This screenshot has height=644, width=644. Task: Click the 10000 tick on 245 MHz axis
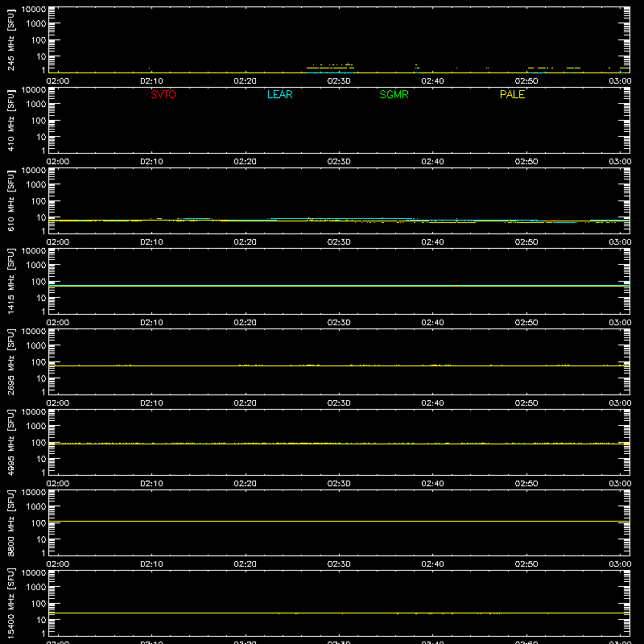pos(34,10)
